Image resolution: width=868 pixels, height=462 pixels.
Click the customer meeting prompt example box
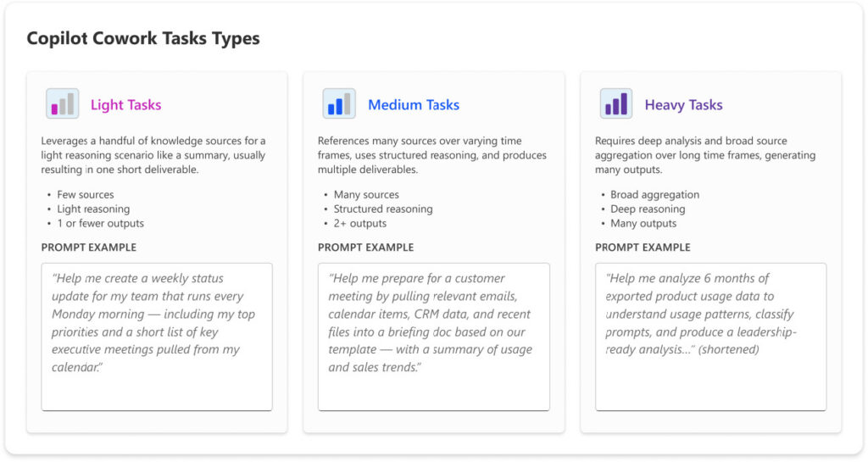click(x=433, y=337)
